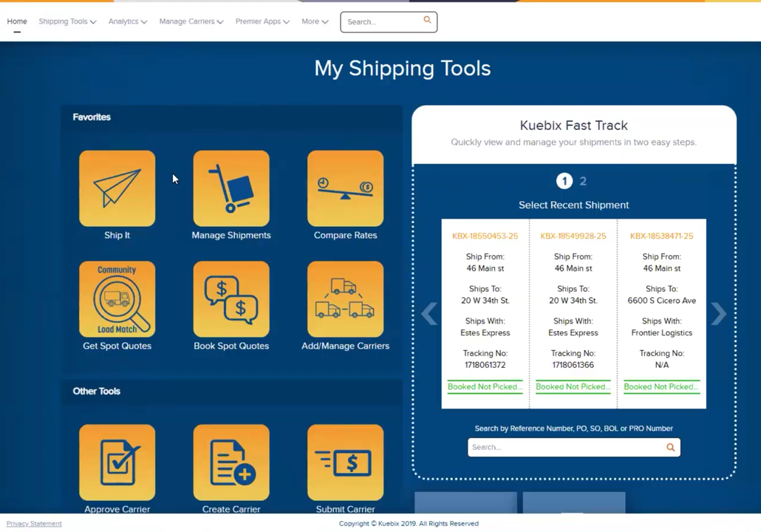The width and height of the screenshot is (761, 532).
Task: Open the Get Spot Quotes Load Match tile
Action: pyautogui.click(x=117, y=299)
